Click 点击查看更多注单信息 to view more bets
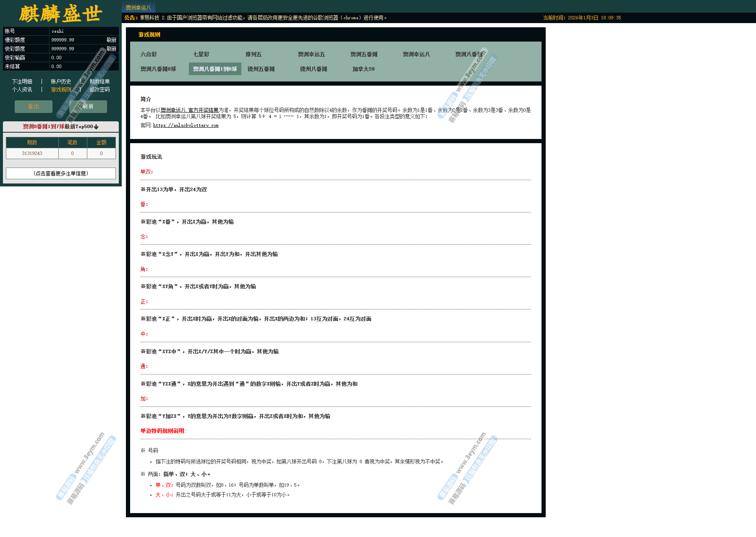Screen dimensions: 756x537 point(61,173)
